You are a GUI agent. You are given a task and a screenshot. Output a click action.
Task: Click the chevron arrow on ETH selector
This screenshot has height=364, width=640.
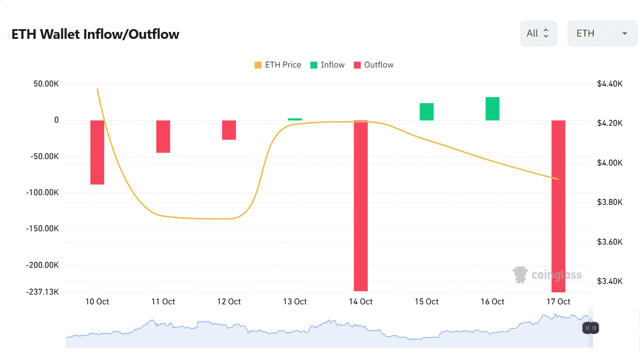[x=625, y=33]
